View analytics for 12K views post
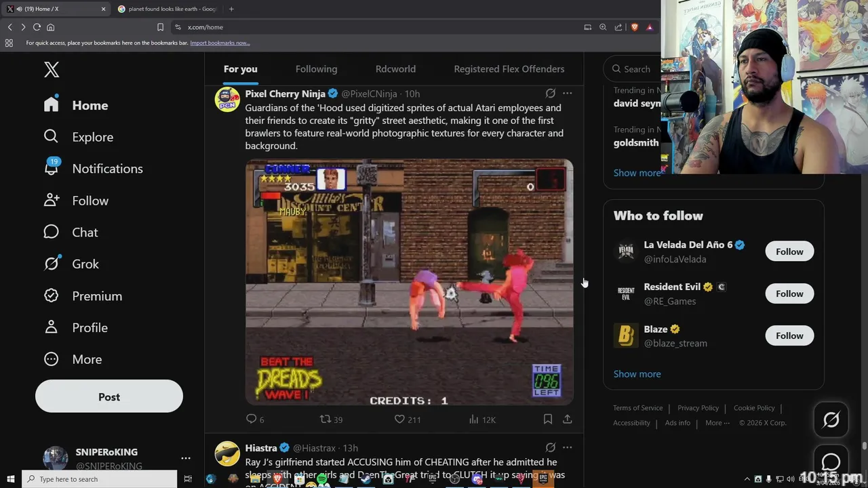Screen dimensions: 868x488 click(482, 420)
